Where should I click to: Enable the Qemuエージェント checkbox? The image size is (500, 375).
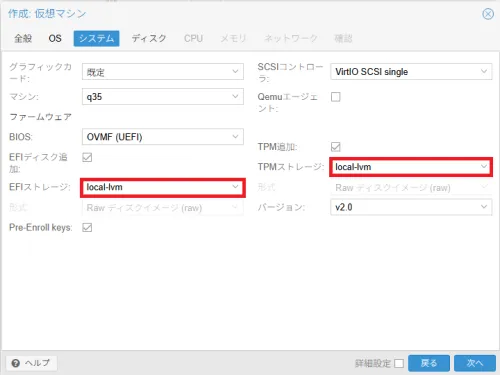pyautogui.click(x=336, y=97)
